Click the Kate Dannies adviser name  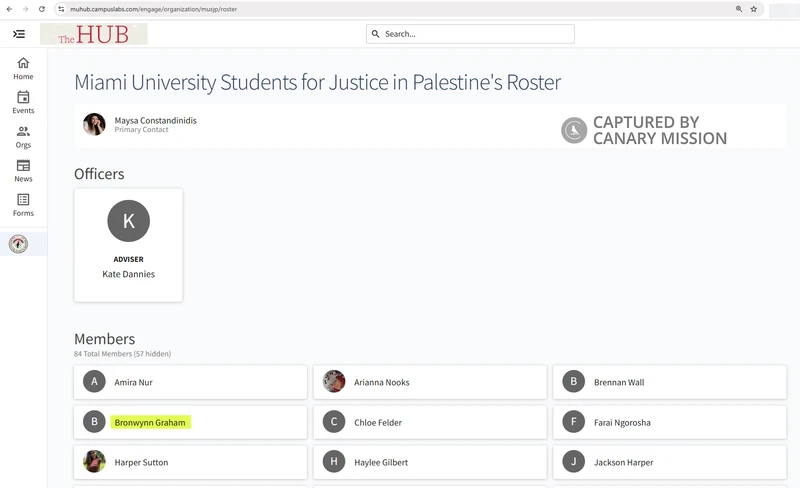click(x=129, y=274)
